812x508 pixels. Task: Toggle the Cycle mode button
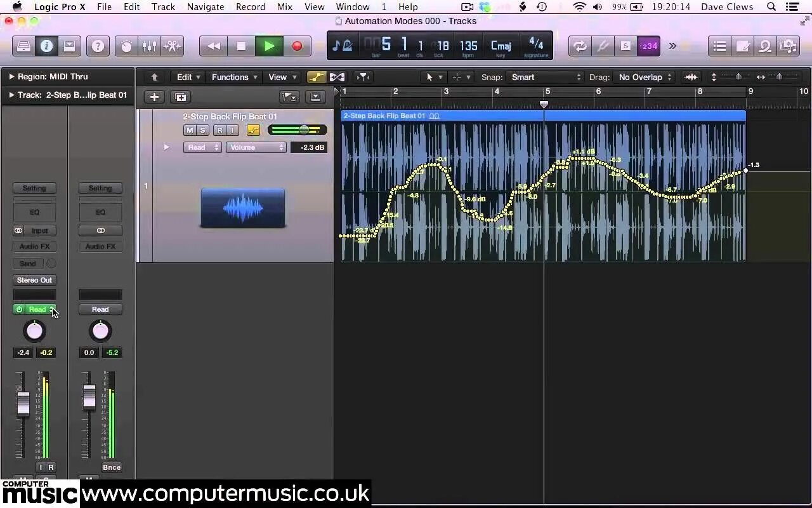(580, 46)
